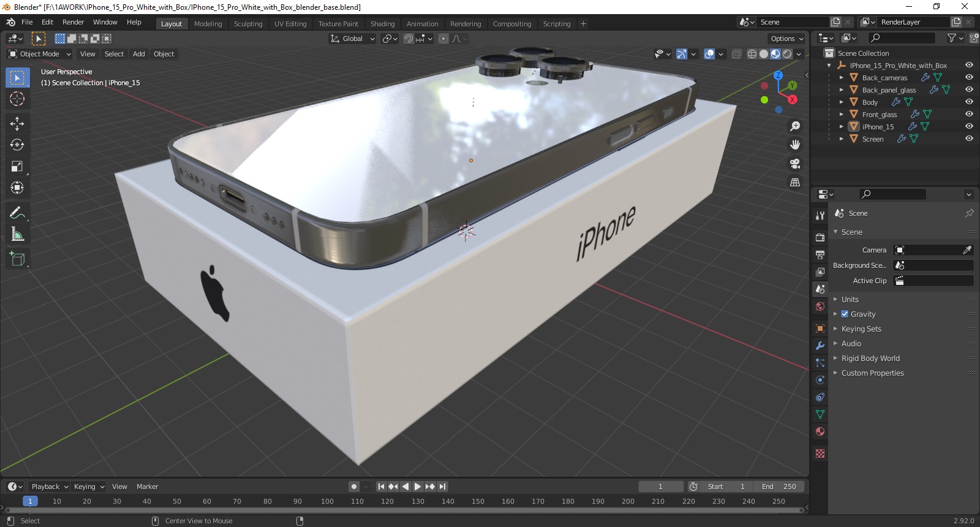Select the Cursor tool in the toolbar
980x527 pixels.
[17, 99]
